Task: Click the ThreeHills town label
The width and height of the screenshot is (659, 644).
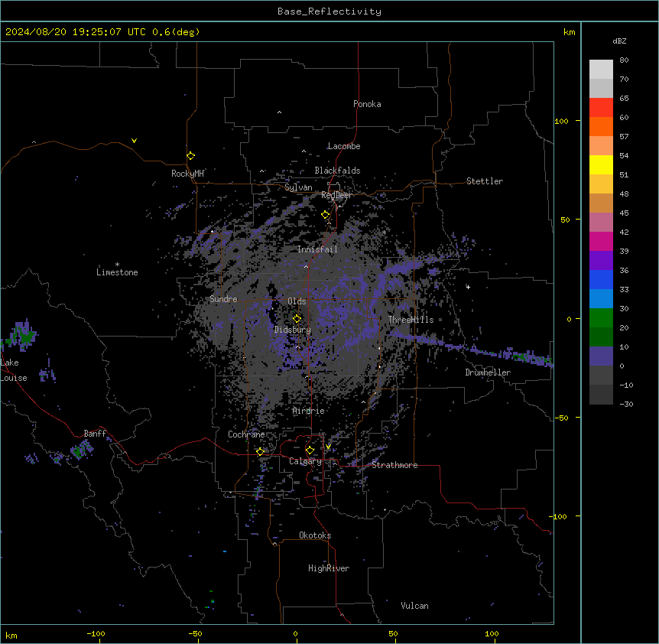Action: coord(411,320)
